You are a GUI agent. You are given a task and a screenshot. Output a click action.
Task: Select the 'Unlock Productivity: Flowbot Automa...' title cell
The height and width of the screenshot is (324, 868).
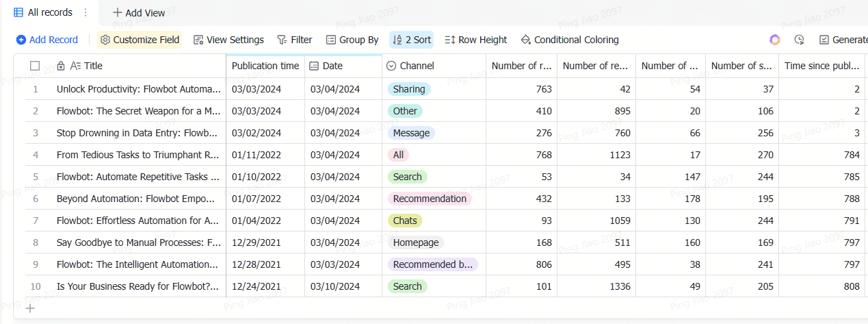pos(139,89)
